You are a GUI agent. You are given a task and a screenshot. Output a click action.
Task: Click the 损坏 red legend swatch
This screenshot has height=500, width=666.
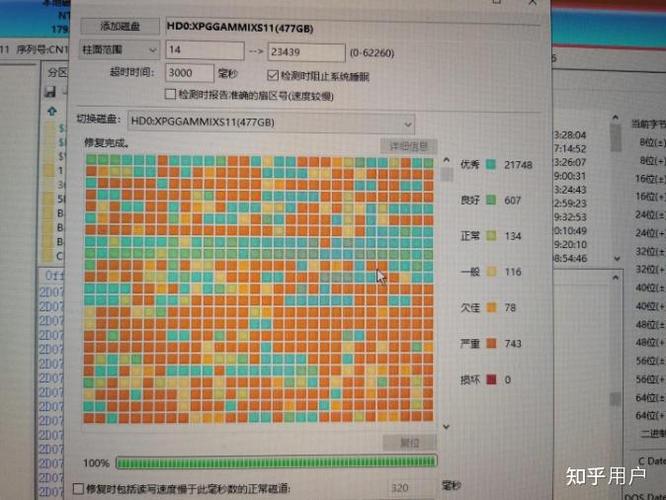coord(491,379)
